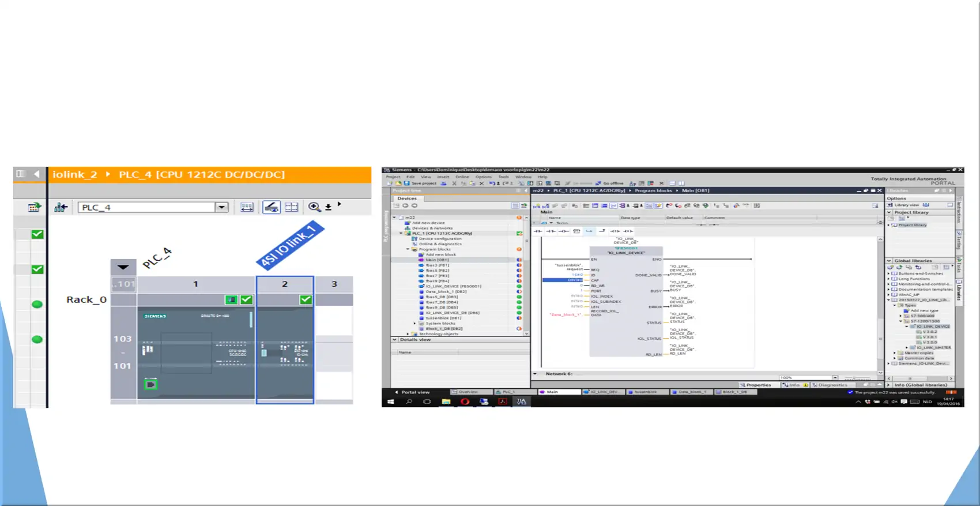Open the Online menu
This screenshot has width=980, height=506.
[462, 177]
